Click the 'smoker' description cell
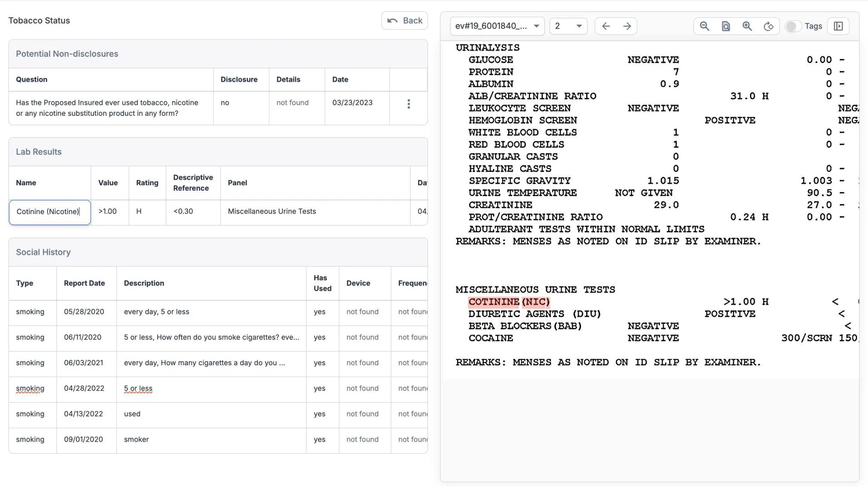This screenshot has width=868, height=487. pos(211,439)
